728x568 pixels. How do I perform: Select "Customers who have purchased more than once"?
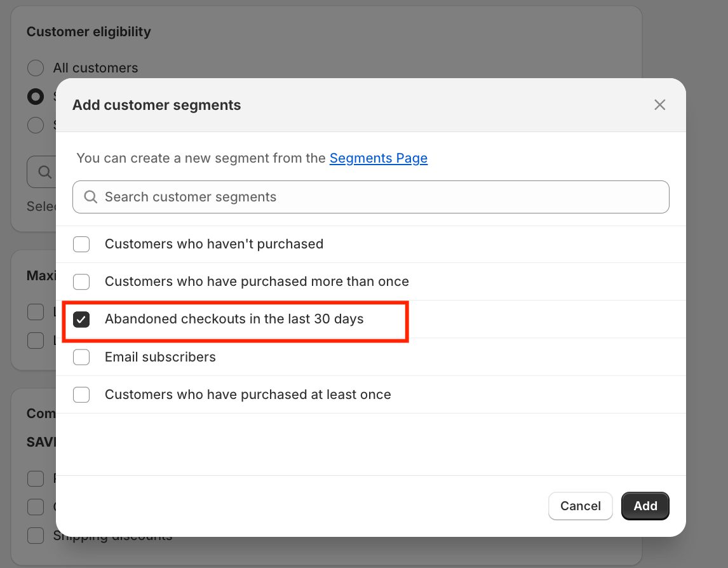click(81, 281)
